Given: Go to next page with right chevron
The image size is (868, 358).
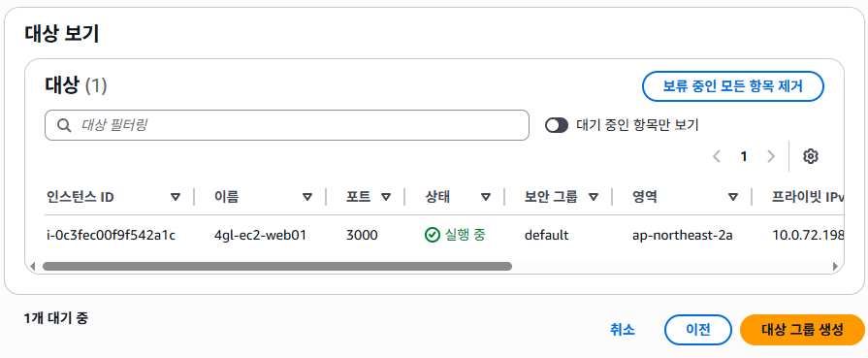Looking at the screenshot, I should 771,156.
